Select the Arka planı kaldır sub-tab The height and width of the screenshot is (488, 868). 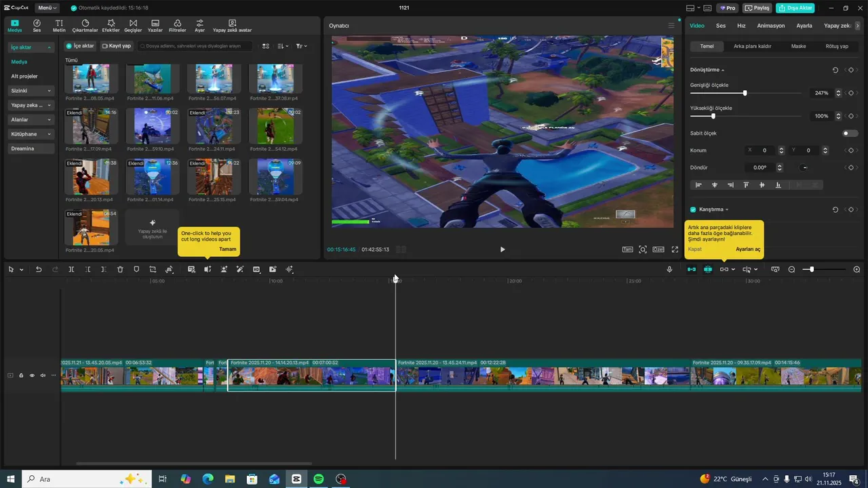pos(752,46)
